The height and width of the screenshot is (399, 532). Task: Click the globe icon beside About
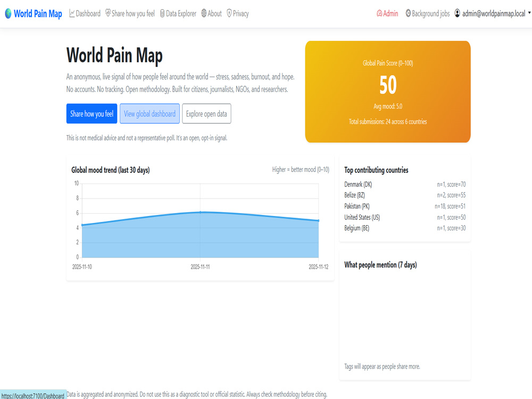click(204, 13)
